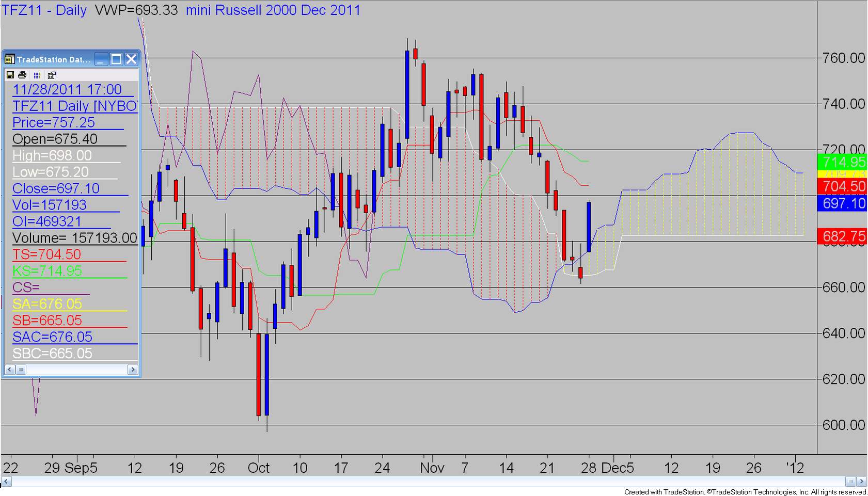
Task: Click the Print icon in the Data window toolbar
Action: click(x=22, y=75)
